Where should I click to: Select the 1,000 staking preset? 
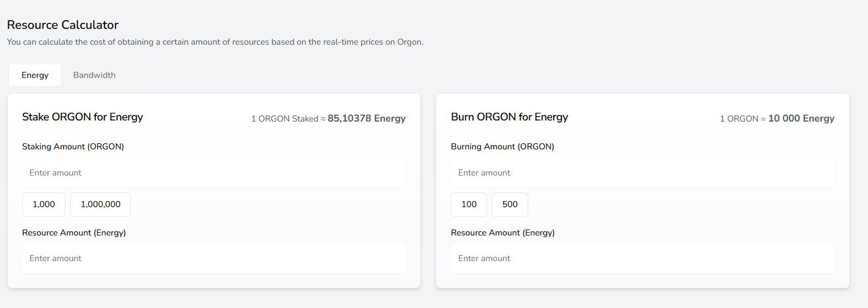(x=44, y=204)
